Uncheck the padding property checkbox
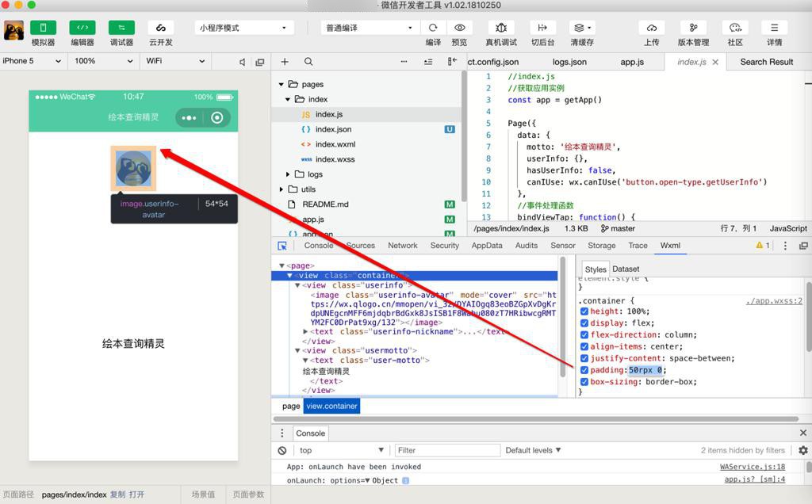The width and height of the screenshot is (812, 504). tap(584, 370)
